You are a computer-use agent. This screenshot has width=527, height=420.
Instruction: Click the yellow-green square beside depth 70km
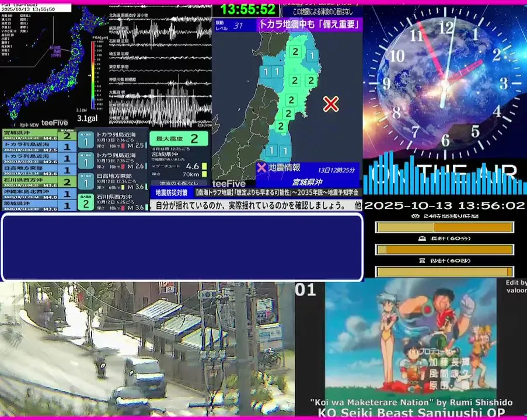coord(204,174)
